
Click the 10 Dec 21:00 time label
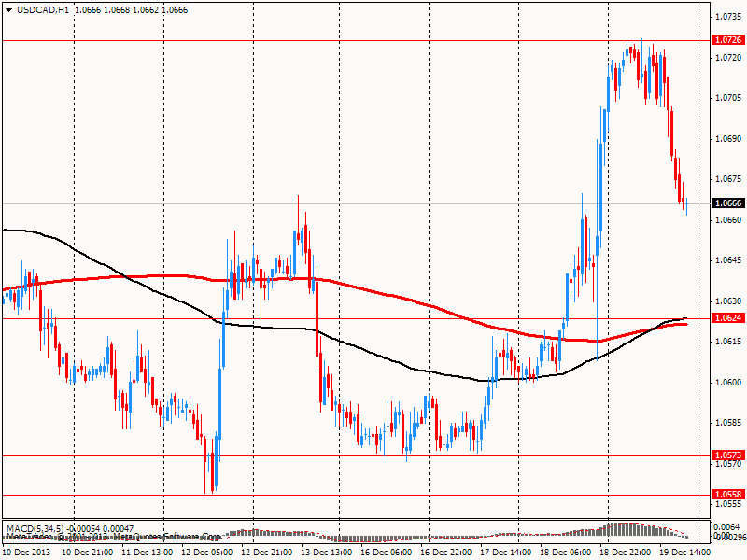click(x=88, y=553)
